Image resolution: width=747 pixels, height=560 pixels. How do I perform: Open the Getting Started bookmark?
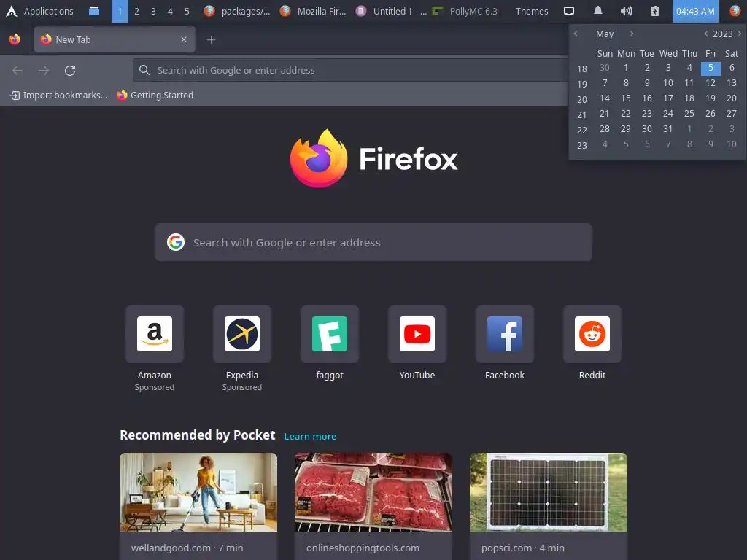pos(155,96)
